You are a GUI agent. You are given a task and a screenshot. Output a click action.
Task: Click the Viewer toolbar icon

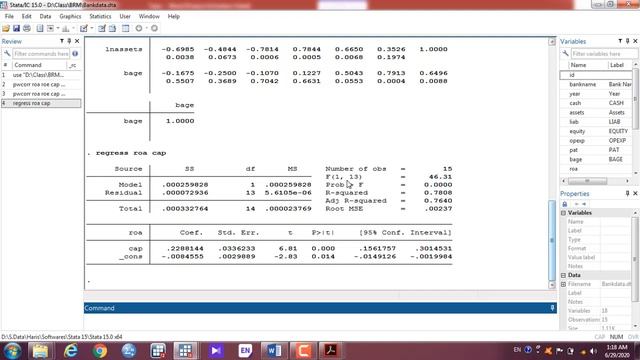51,28
